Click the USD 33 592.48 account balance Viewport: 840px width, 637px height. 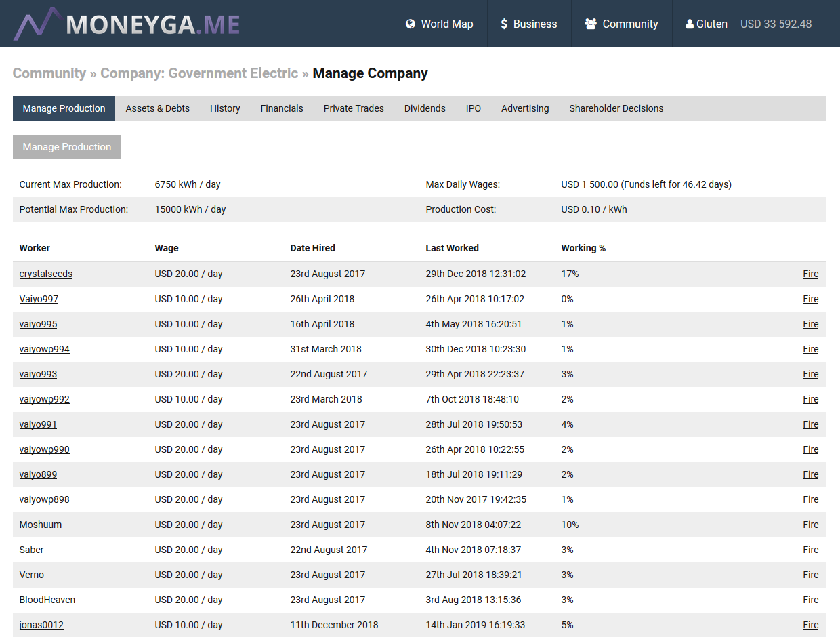pos(776,24)
